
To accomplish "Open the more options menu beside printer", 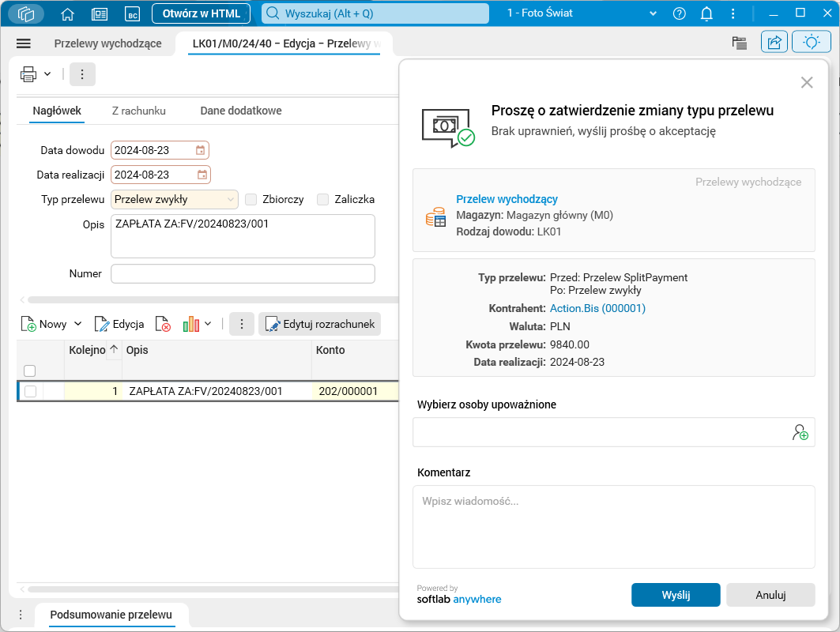I will pyautogui.click(x=82, y=74).
